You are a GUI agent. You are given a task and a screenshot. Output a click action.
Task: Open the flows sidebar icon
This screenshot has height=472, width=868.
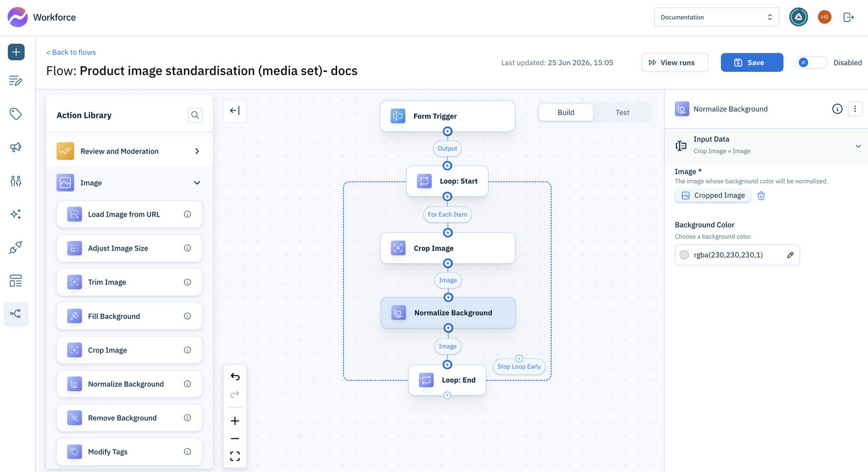point(16,314)
